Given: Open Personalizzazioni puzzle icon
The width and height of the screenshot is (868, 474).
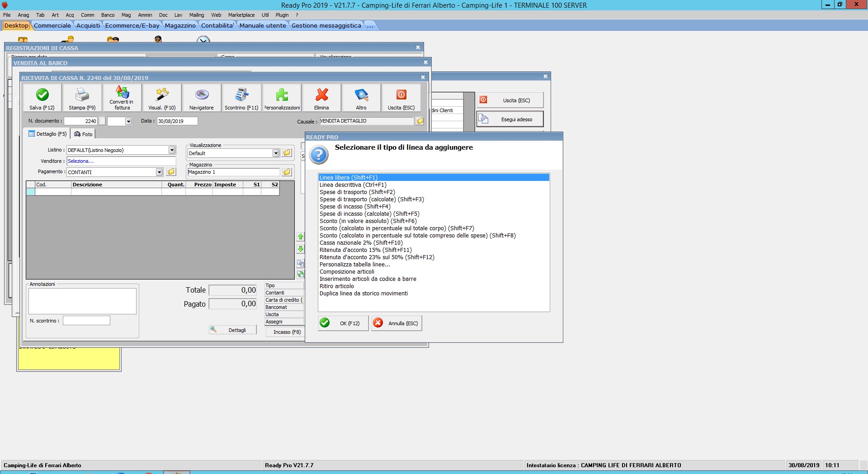Looking at the screenshot, I should click(x=282, y=98).
